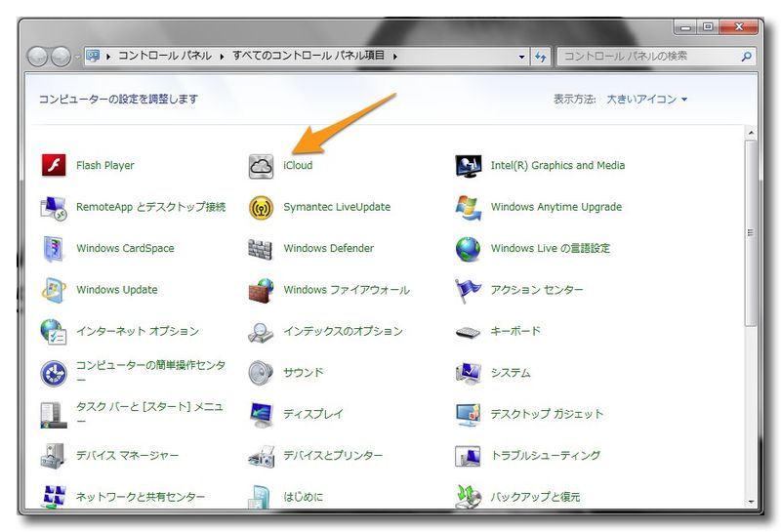Open ネットワークと共有センター icon
Screen dimensions: 781x532
[x=54, y=497]
